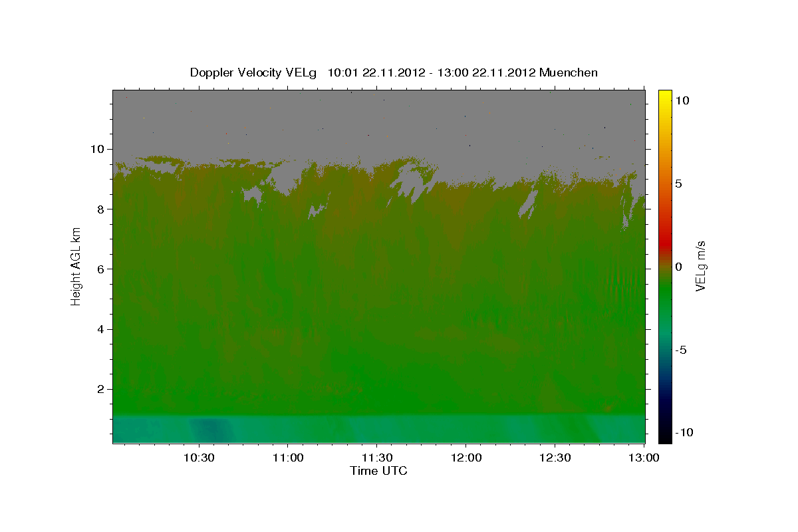This screenshot has height=532, width=798.
Task: Click the Height AGL km axis title
Action: [x=76, y=266]
